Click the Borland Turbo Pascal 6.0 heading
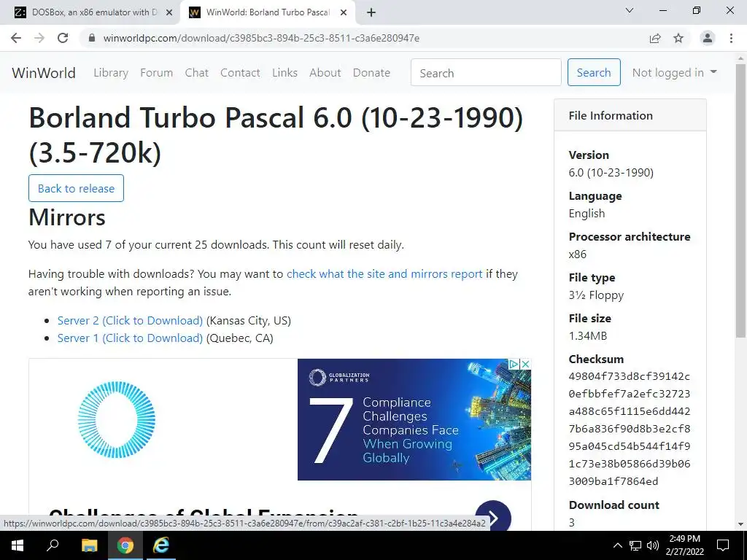 276,135
